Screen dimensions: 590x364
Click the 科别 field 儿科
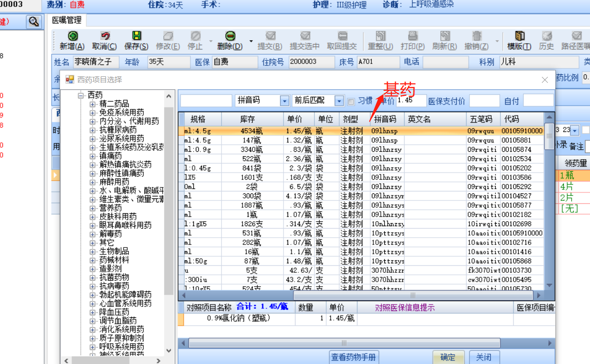tap(538, 61)
